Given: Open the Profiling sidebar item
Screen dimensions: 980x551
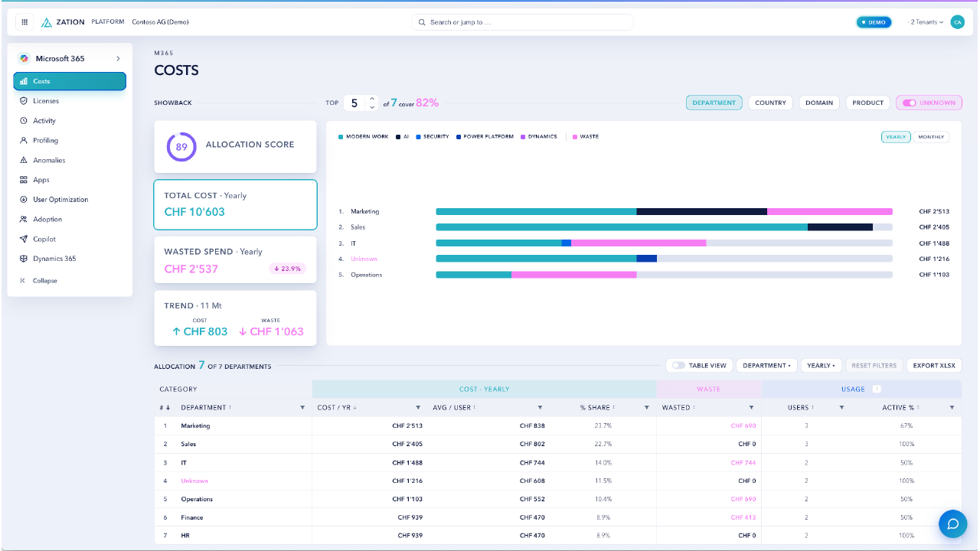Looking at the screenshot, I should point(70,141).
